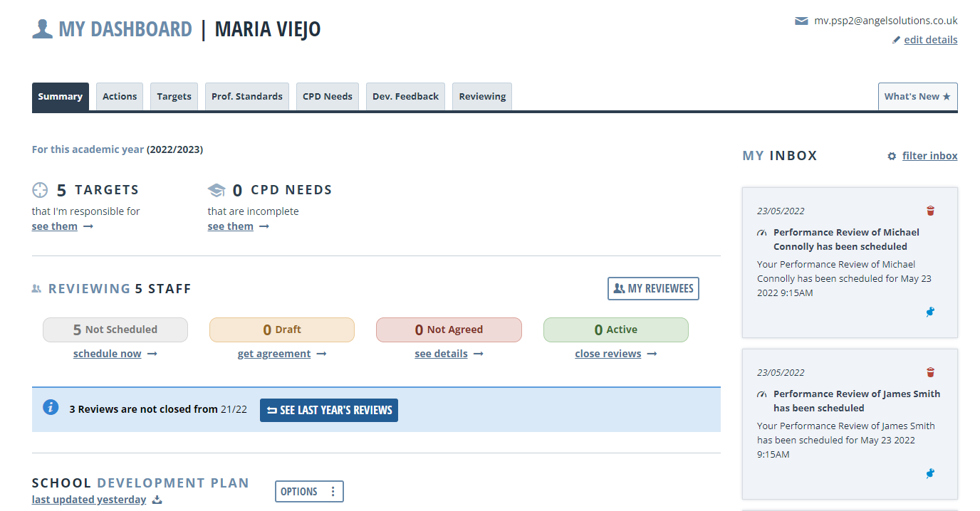
Task: Click the graduation cap icon beside CPD NEEDS
Action: [x=217, y=189]
